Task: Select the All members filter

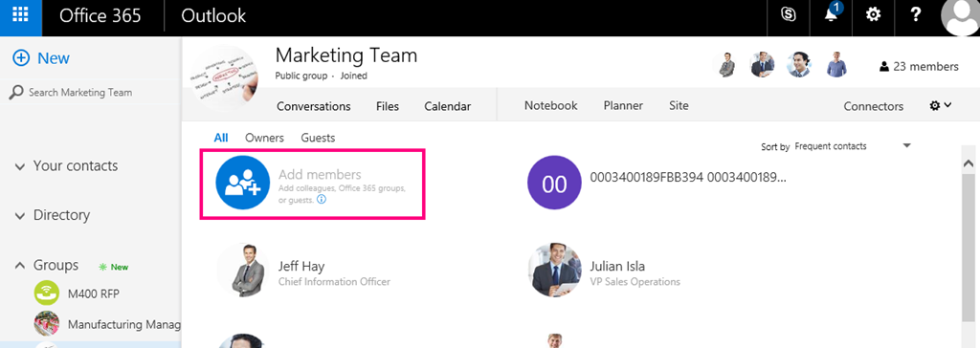Action: point(221,138)
